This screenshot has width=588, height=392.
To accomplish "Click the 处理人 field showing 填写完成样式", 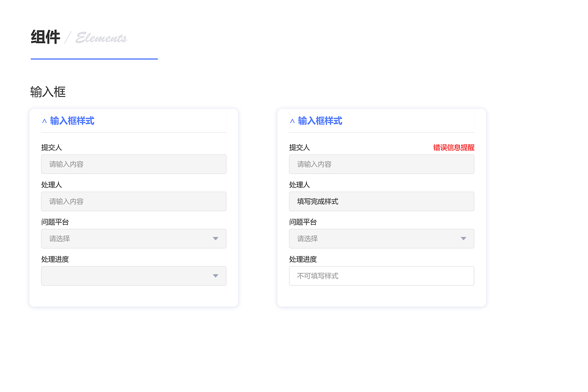I will coord(382,201).
